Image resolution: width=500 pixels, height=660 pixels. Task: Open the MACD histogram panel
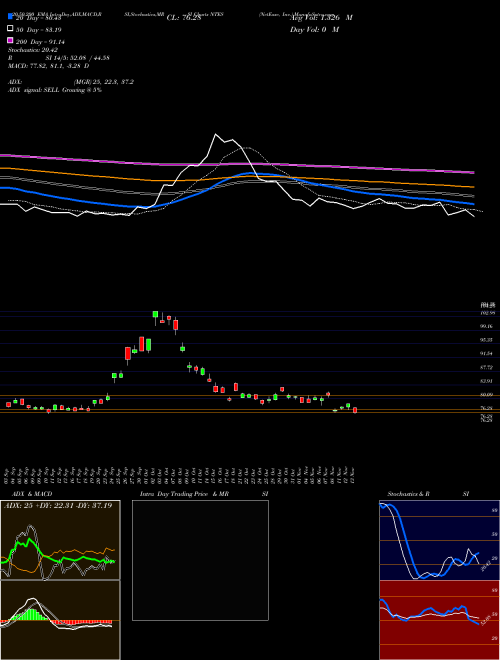point(60,620)
